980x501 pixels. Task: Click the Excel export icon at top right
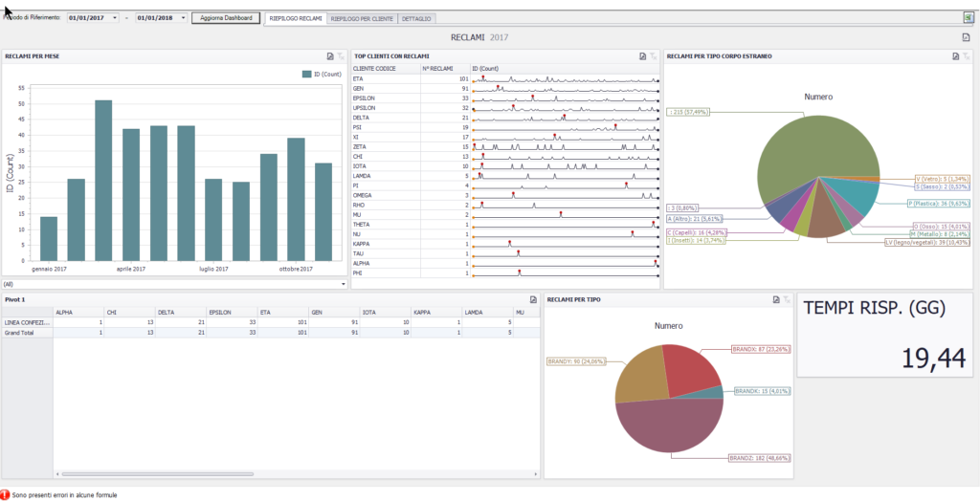969,17
